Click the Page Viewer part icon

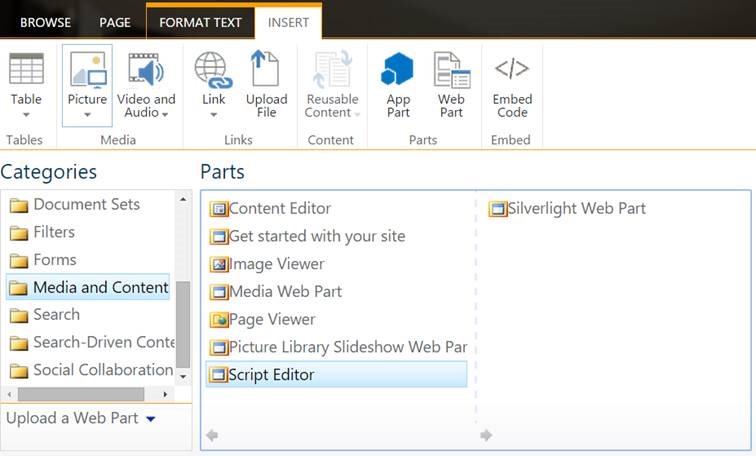[219, 320]
